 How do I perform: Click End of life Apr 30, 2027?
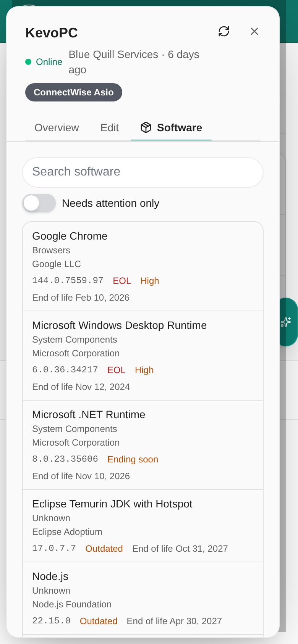pos(174,621)
